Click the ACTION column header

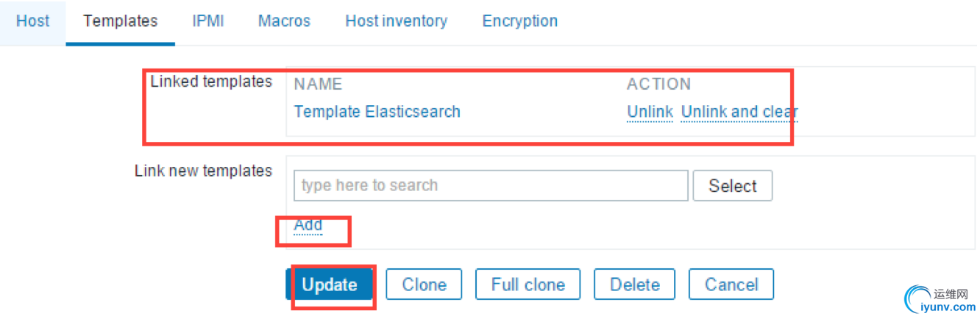pyautogui.click(x=658, y=84)
